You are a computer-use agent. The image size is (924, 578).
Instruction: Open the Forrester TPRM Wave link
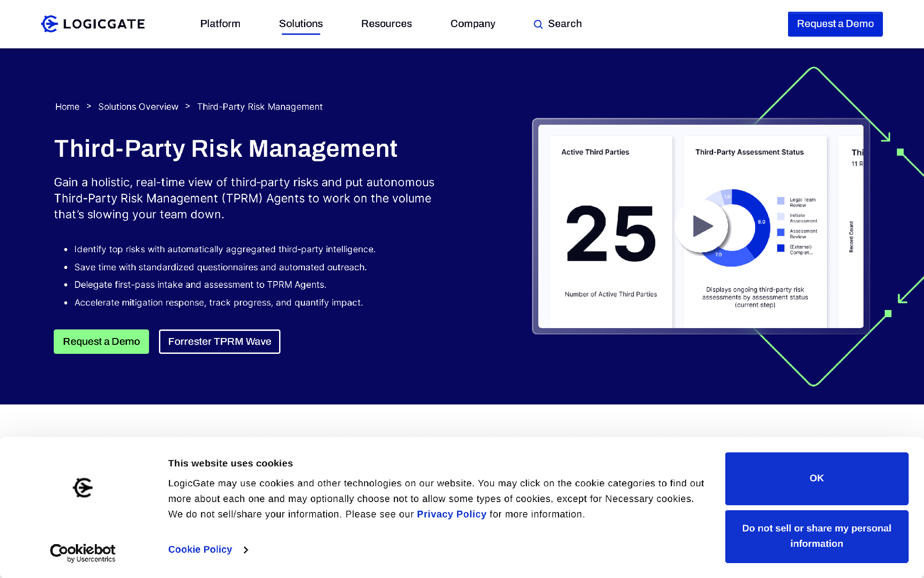tap(219, 342)
